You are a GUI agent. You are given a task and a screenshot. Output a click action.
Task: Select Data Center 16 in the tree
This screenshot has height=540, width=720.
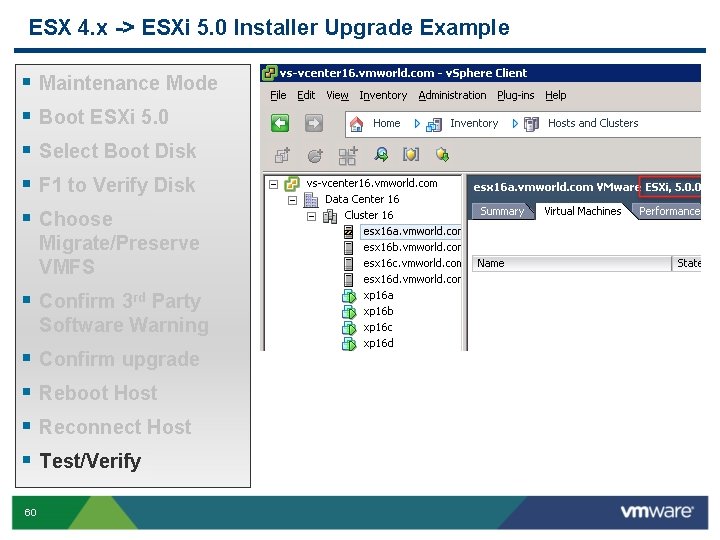pyautogui.click(x=362, y=199)
